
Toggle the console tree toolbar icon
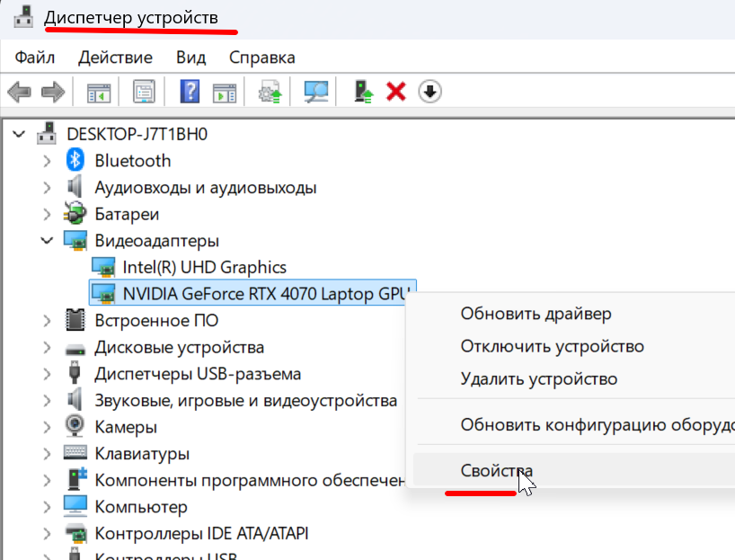[x=97, y=92]
